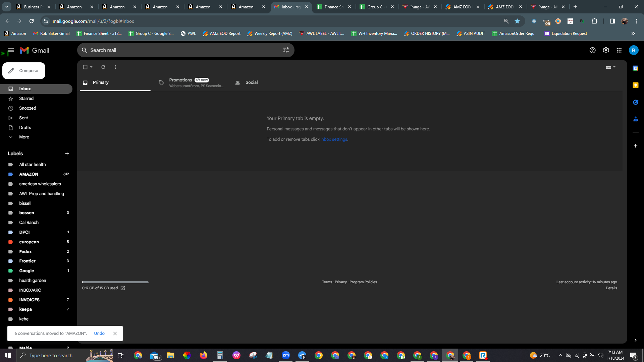View site information icon in address bar

pos(46,21)
